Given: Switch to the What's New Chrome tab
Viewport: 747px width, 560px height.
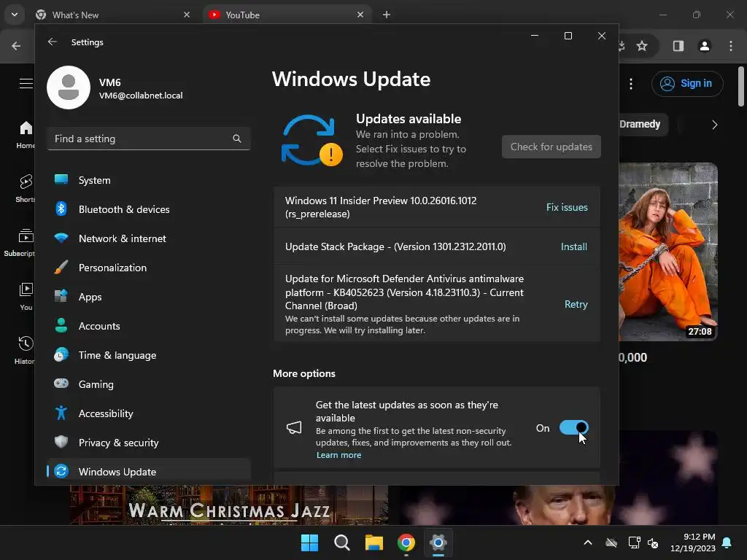Looking at the screenshot, I should (x=115, y=15).
